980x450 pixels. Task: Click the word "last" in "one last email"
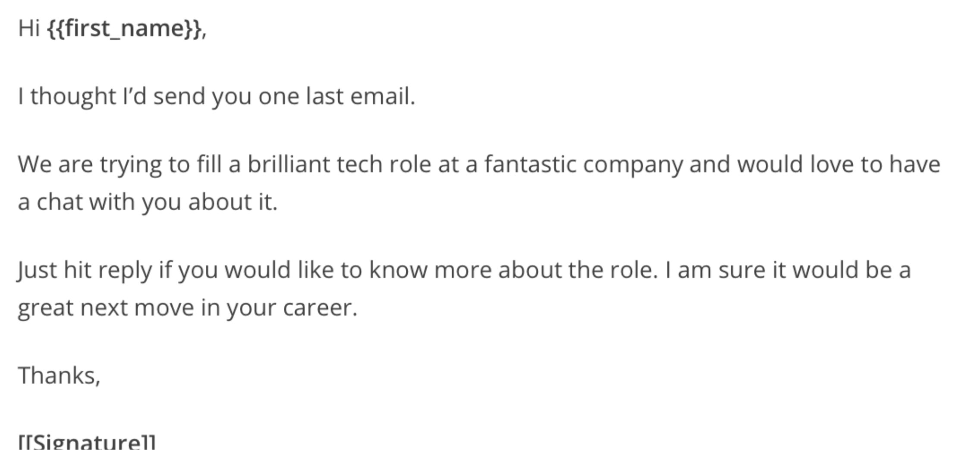click(x=325, y=96)
